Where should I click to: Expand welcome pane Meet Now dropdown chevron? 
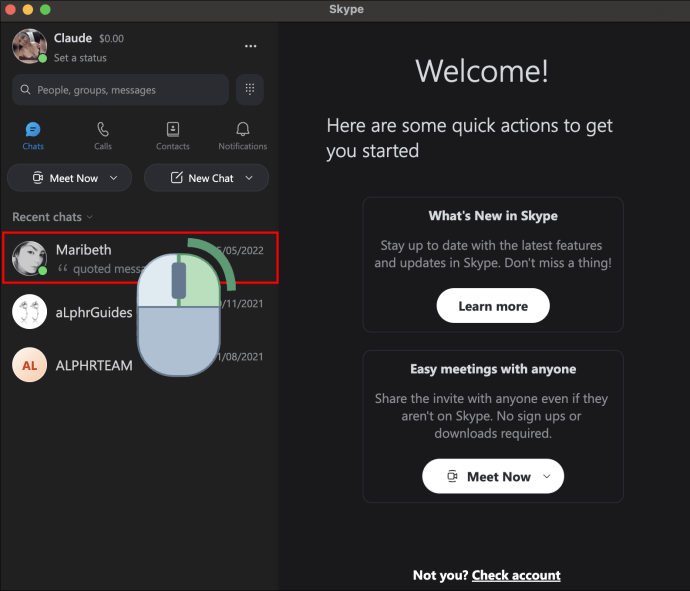pos(547,477)
